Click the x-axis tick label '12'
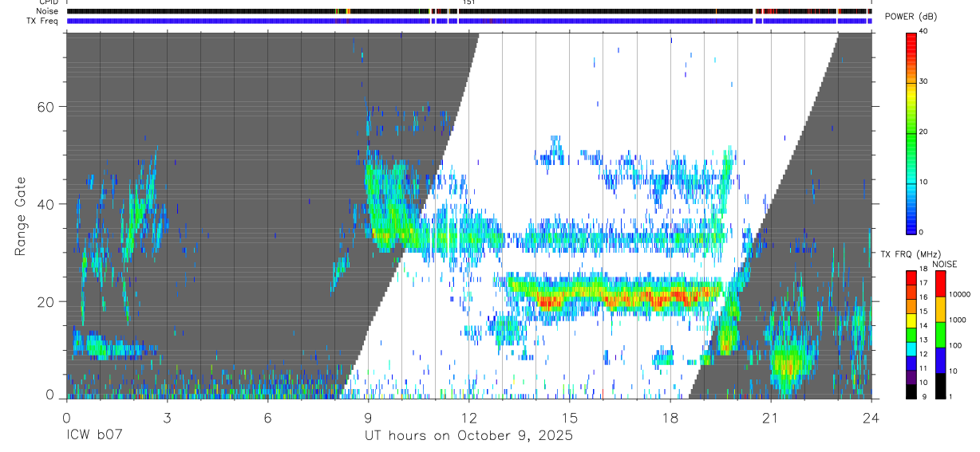 [468, 418]
